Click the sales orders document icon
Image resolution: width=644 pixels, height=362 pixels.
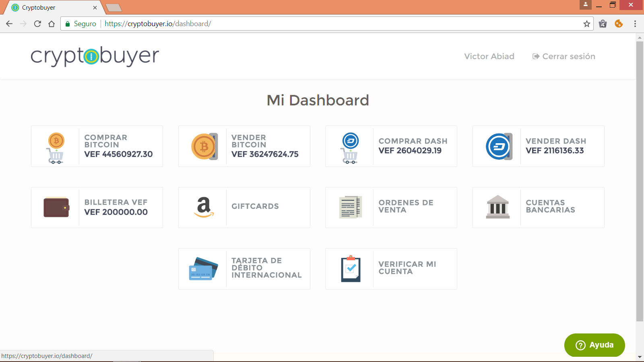pyautogui.click(x=351, y=207)
